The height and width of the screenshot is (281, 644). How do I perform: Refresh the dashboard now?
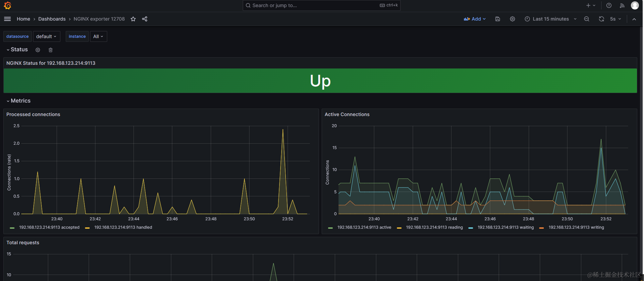point(602,19)
